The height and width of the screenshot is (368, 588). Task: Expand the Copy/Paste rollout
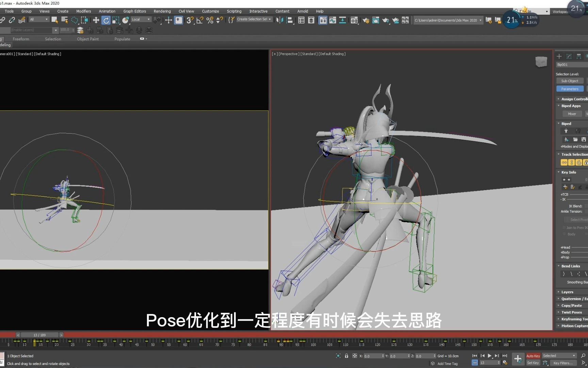click(572, 306)
